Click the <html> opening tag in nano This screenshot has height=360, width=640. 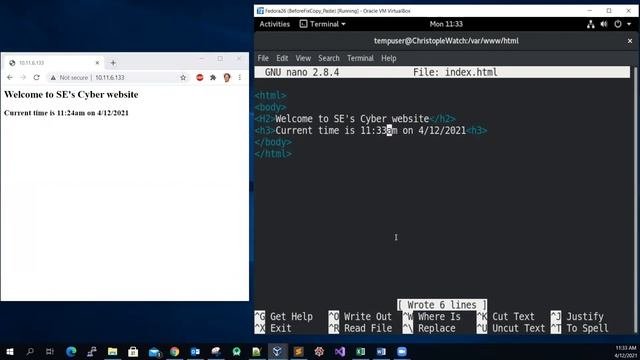[270, 96]
